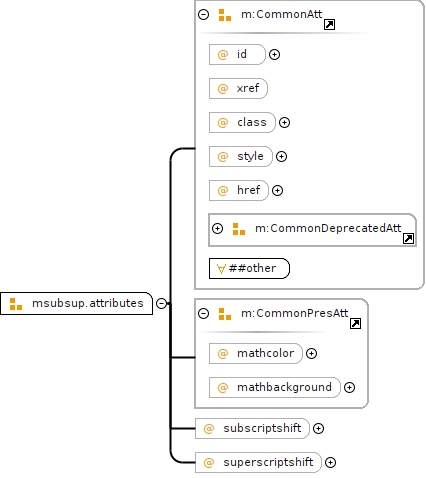Expand the class attribute details
This screenshot has width=426, height=478.
284,122
